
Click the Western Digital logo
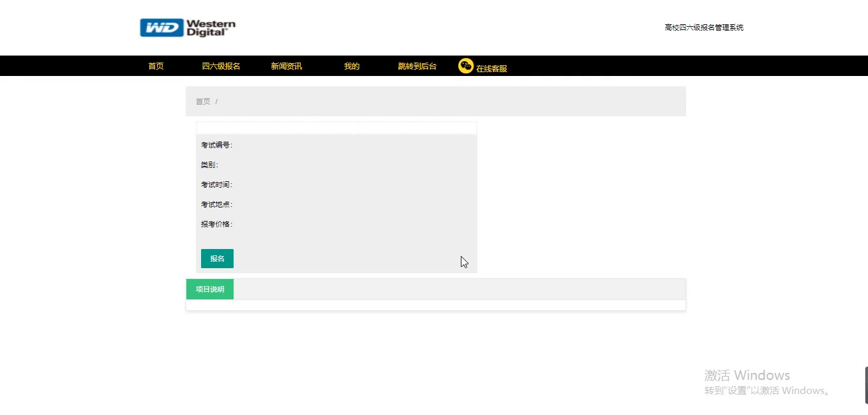(x=188, y=27)
